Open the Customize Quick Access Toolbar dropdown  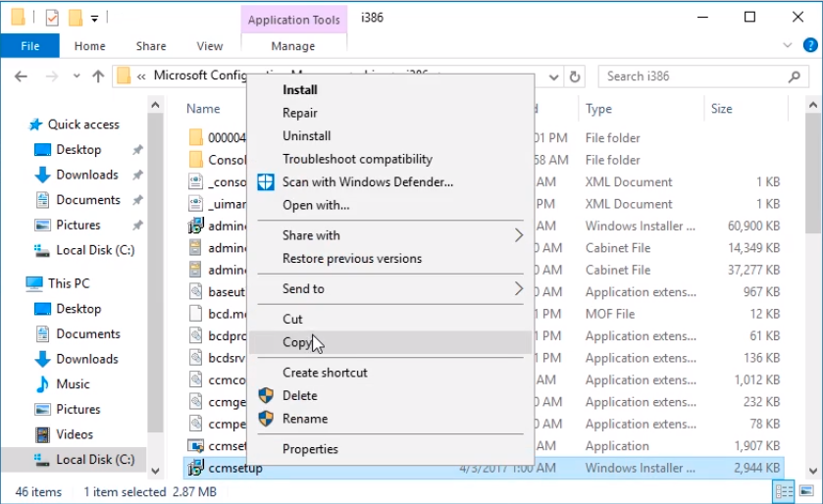(x=94, y=19)
